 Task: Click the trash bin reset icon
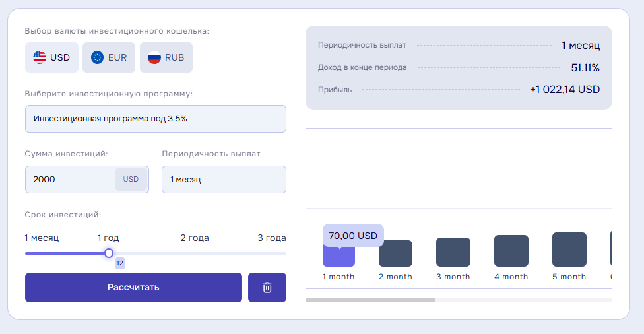pos(267,287)
